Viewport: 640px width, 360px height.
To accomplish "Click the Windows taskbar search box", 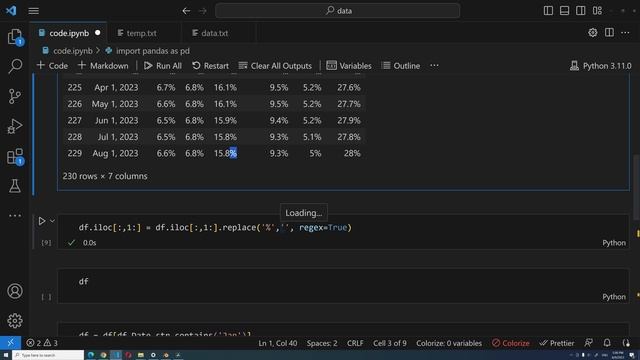I will coord(48,355).
